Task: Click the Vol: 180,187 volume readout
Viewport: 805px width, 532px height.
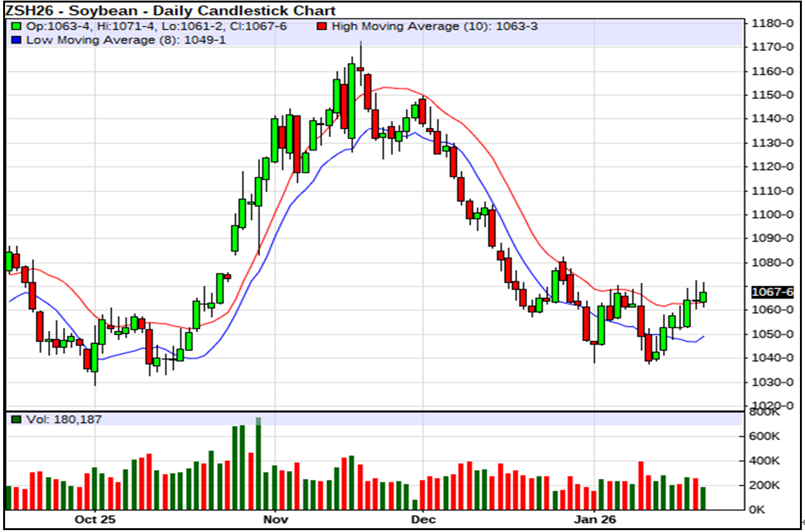Action: pos(64,419)
